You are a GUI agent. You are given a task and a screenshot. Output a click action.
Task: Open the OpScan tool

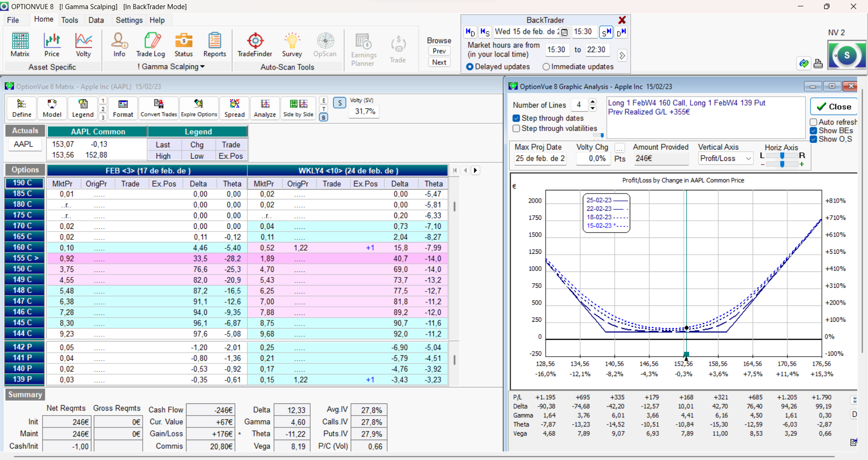coord(325,45)
